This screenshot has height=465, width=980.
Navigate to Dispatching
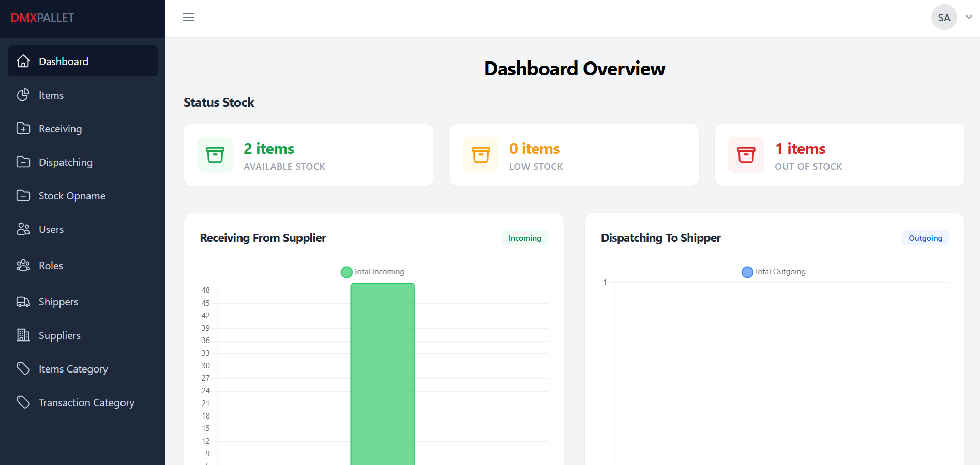click(x=83, y=162)
